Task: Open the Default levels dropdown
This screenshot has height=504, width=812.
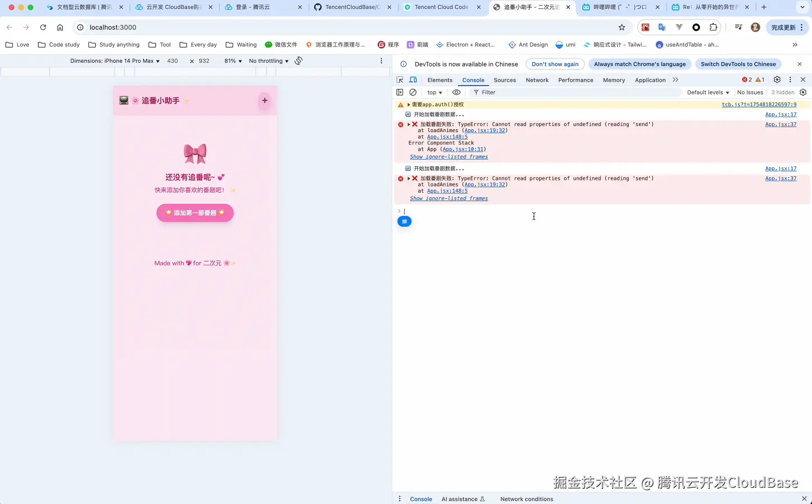Action: (707, 92)
